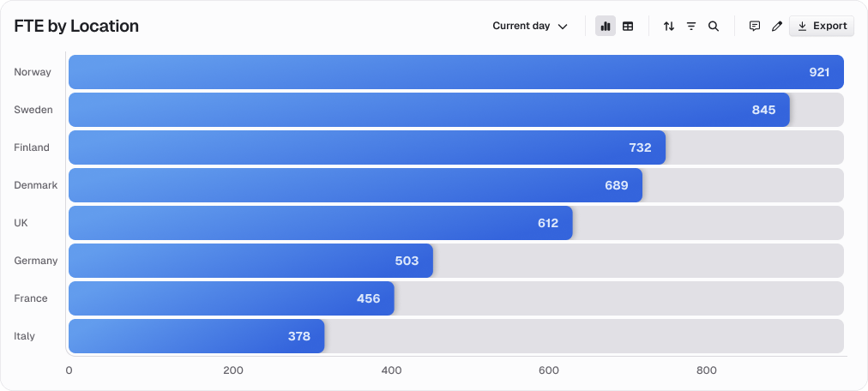Click the Norway bar showing 921
868x391 pixels.
[456, 72]
